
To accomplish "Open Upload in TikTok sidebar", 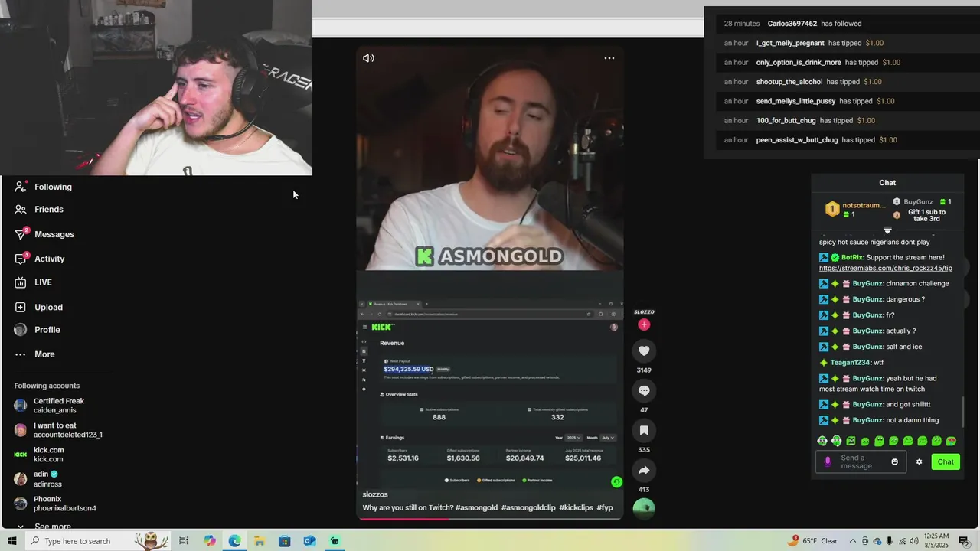I will tap(38, 307).
